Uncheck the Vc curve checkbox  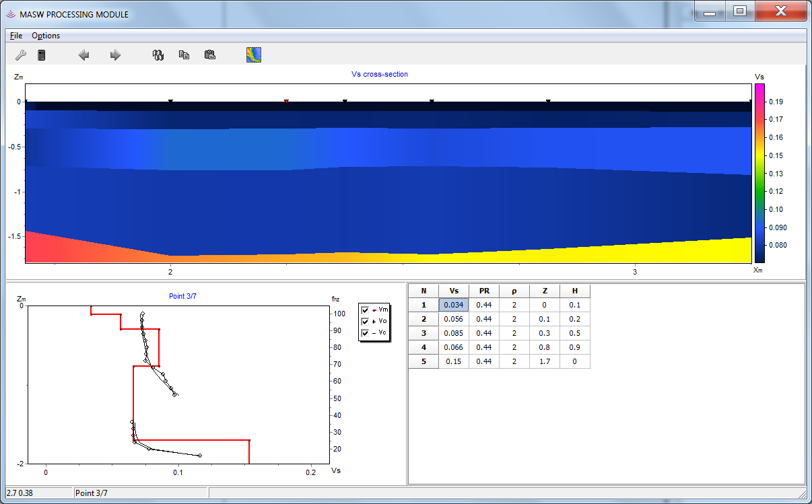click(366, 333)
